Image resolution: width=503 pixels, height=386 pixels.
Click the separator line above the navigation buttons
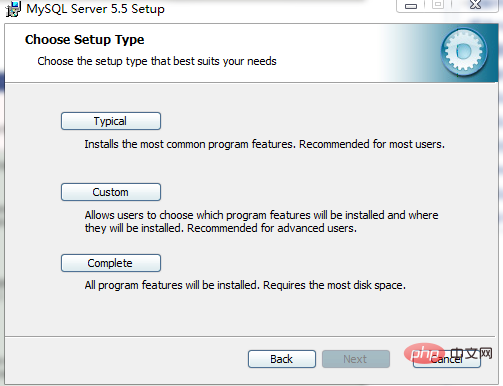(x=250, y=336)
